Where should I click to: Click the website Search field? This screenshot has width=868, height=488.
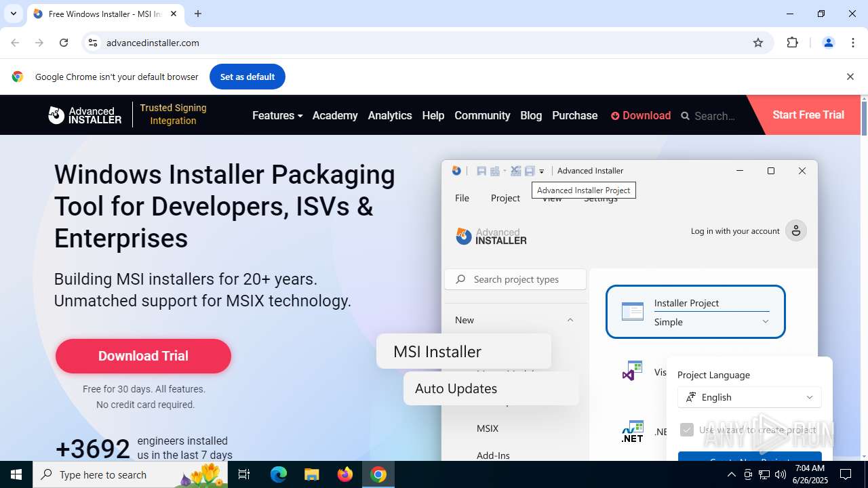[x=715, y=116]
